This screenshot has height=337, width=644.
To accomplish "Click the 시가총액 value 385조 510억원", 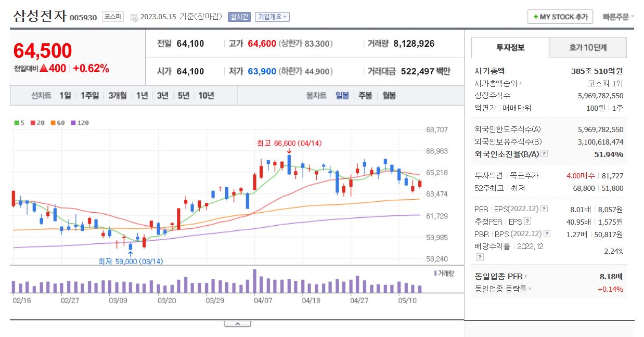I will pos(597,71).
